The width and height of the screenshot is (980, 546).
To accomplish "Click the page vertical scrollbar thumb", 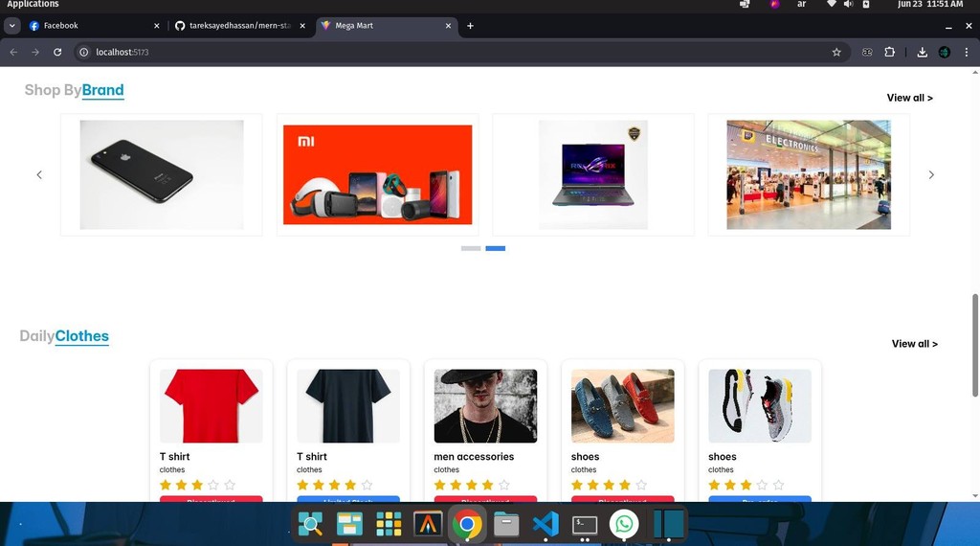I will pyautogui.click(x=974, y=345).
